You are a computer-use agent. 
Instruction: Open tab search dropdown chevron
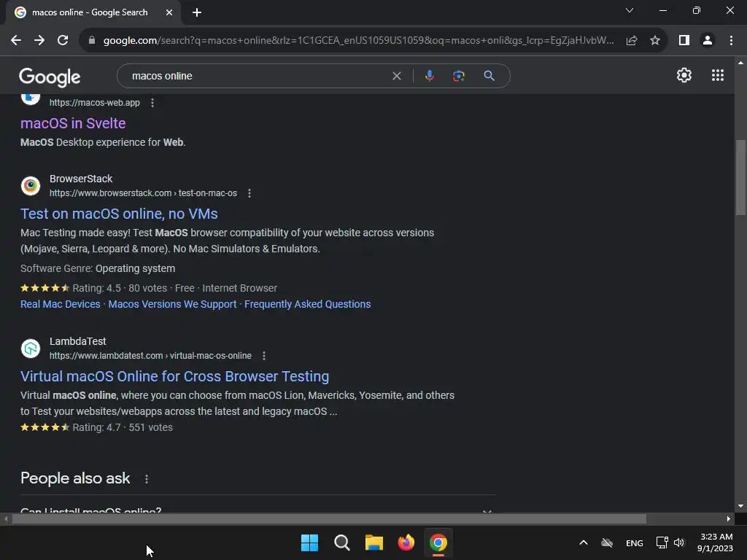(x=630, y=10)
